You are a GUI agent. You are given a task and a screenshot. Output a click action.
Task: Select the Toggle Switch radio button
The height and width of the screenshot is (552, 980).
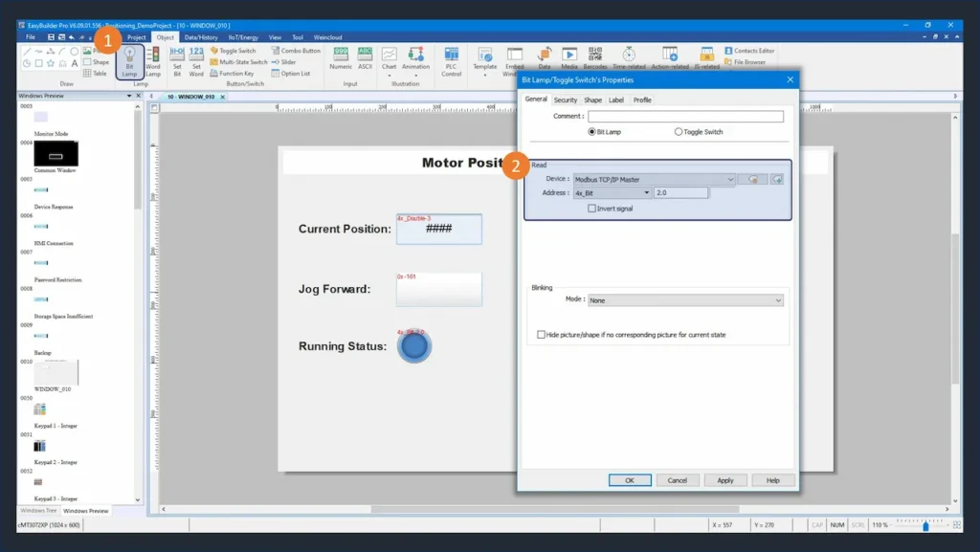tap(679, 132)
